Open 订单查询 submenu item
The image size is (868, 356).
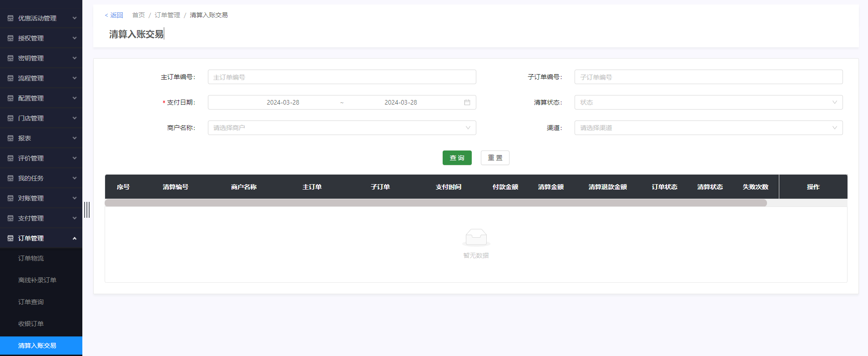[31, 302]
